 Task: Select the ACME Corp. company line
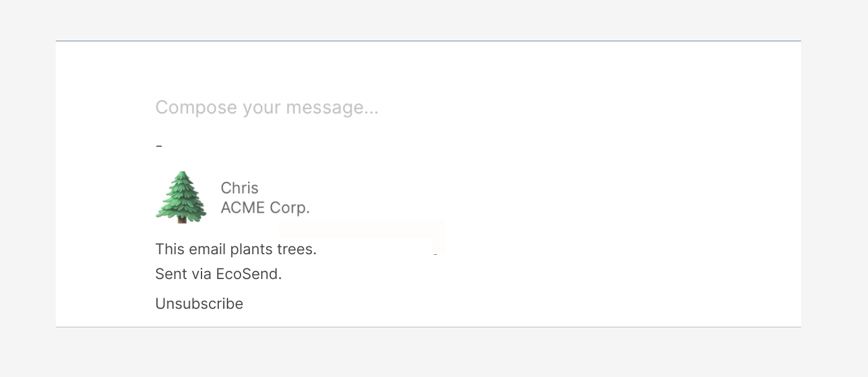[265, 208]
